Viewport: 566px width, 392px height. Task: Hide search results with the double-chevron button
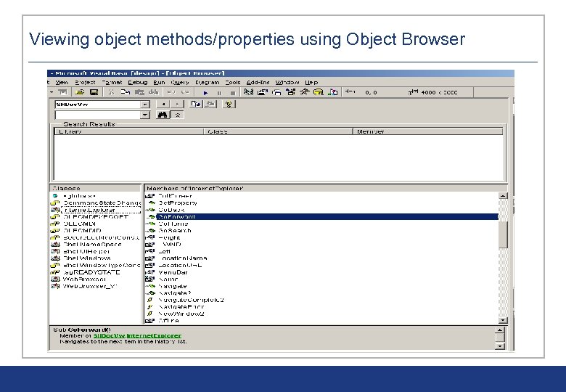click(177, 115)
